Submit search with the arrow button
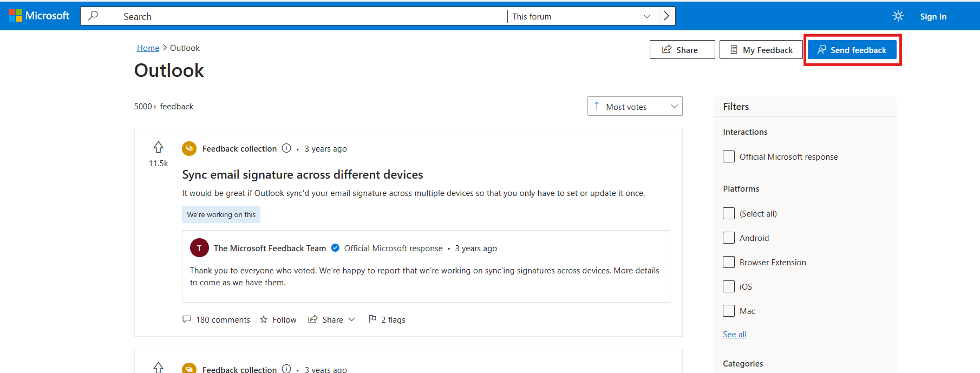This screenshot has width=980, height=373. click(x=666, y=16)
